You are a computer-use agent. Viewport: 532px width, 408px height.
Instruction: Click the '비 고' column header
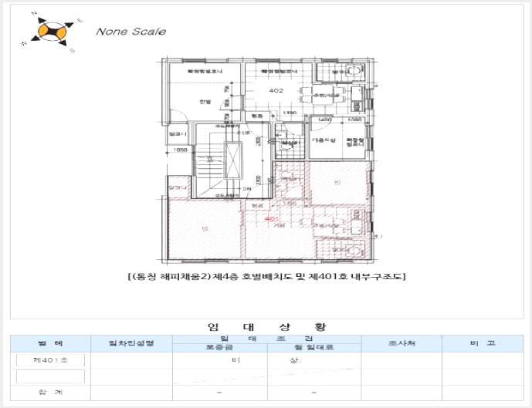tap(483, 343)
